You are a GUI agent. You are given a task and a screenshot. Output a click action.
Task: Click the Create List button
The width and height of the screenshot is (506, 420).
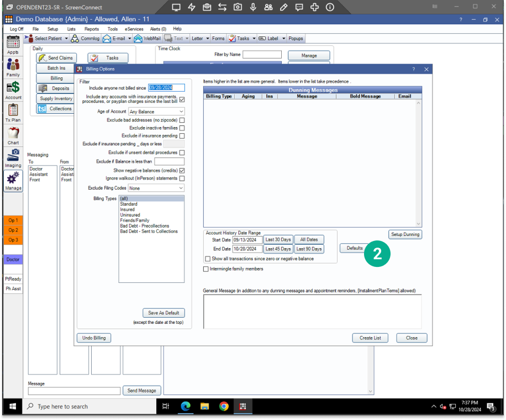(x=370, y=338)
